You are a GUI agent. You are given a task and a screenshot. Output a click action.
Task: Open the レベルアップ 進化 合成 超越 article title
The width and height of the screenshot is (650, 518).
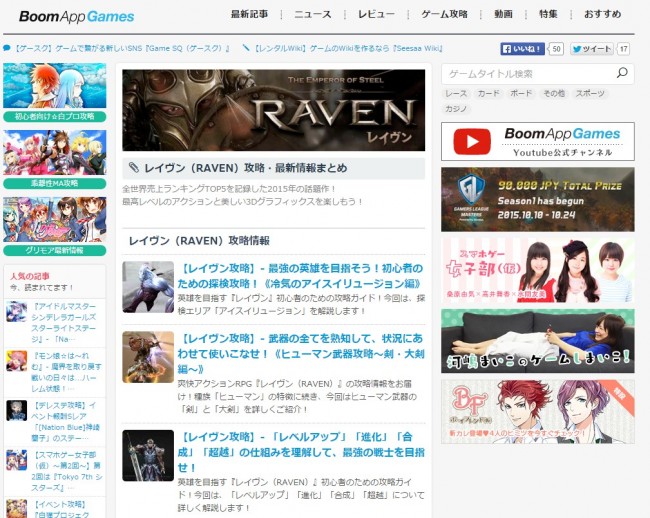301,452
